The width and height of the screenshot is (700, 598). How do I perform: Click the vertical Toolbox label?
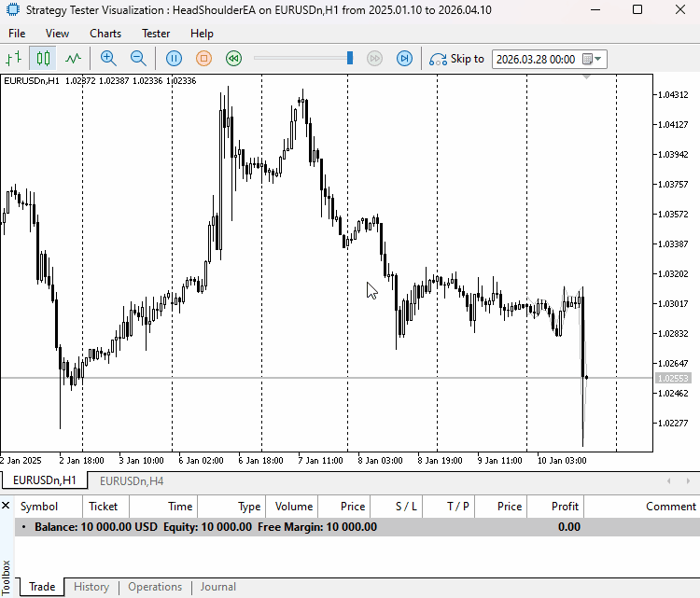pos(7,578)
